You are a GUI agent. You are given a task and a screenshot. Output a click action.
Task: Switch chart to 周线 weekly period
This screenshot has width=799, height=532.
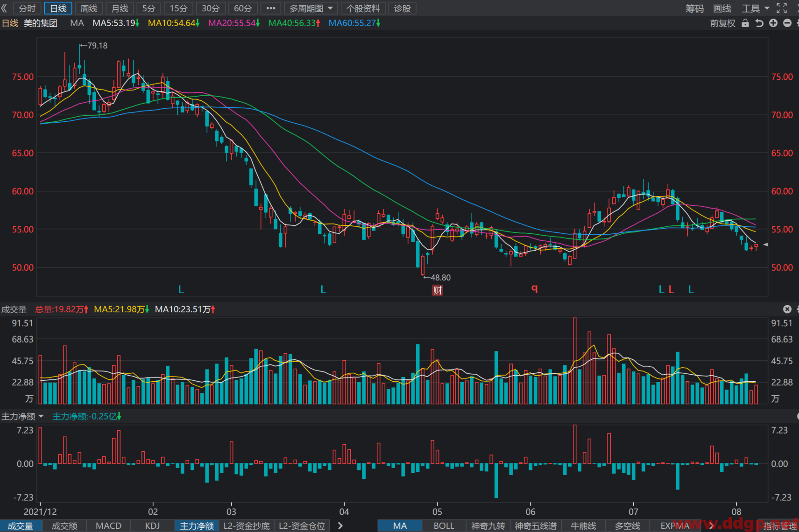tap(89, 8)
